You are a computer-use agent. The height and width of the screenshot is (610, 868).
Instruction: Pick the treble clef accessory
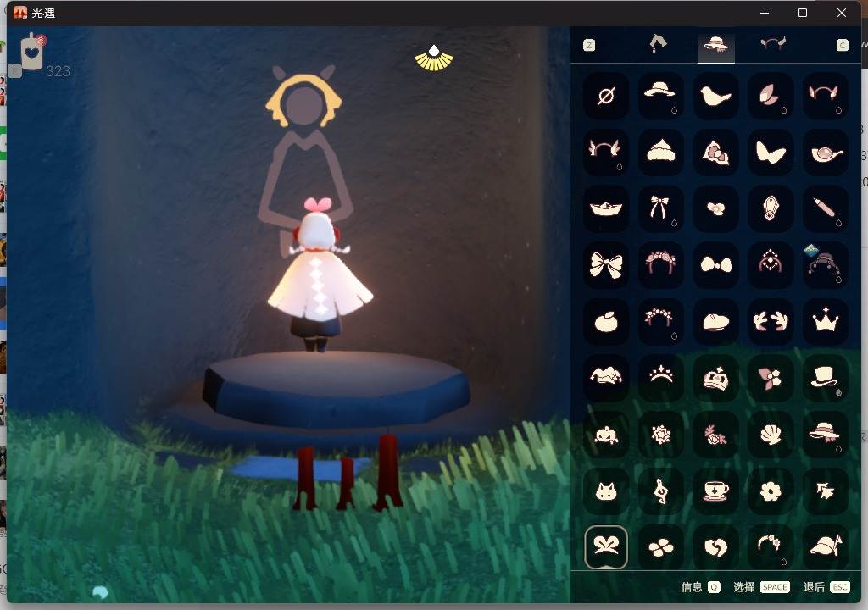pyautogui.click(x=660, y=491)
